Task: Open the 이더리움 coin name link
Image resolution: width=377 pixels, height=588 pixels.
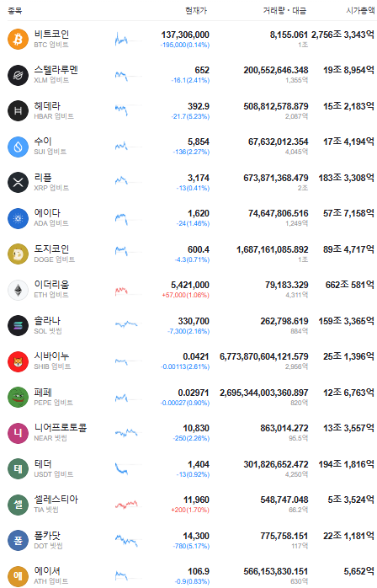Action: [x=51, y=285]
